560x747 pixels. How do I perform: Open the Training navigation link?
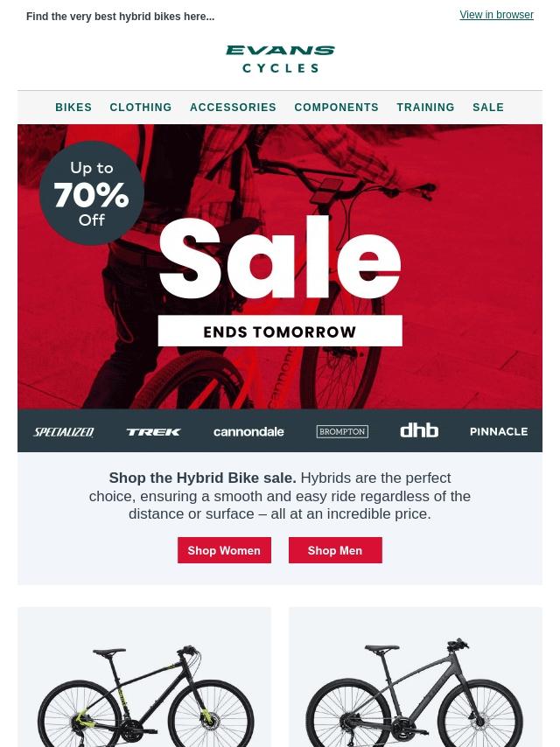(425, 108)
